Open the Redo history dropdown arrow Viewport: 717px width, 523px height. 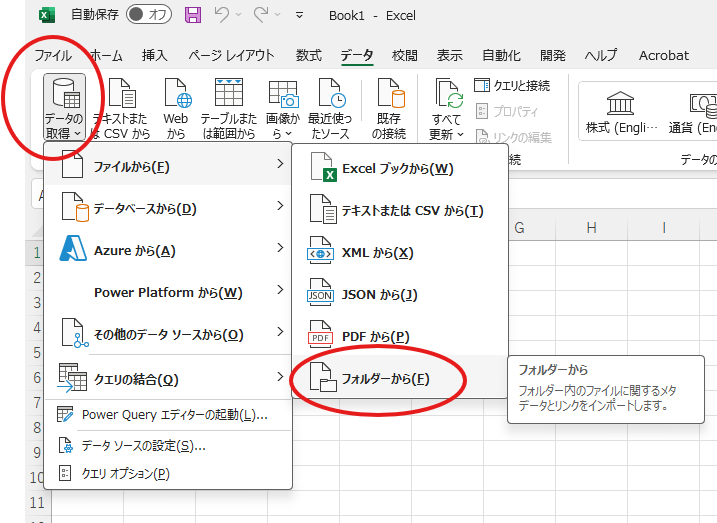[278, 15]
